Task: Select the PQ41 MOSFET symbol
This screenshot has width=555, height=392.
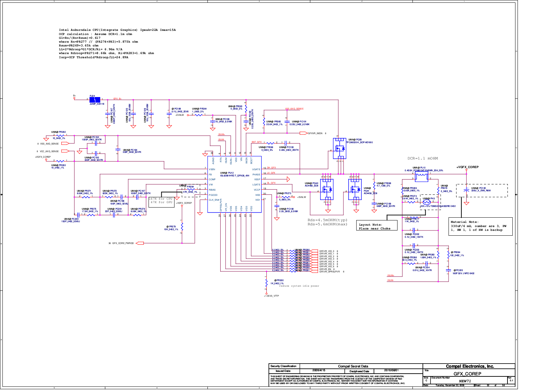Action: (355, 189)
